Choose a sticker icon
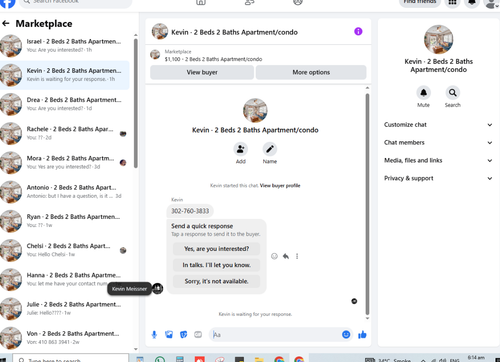 tap(183, 334)
